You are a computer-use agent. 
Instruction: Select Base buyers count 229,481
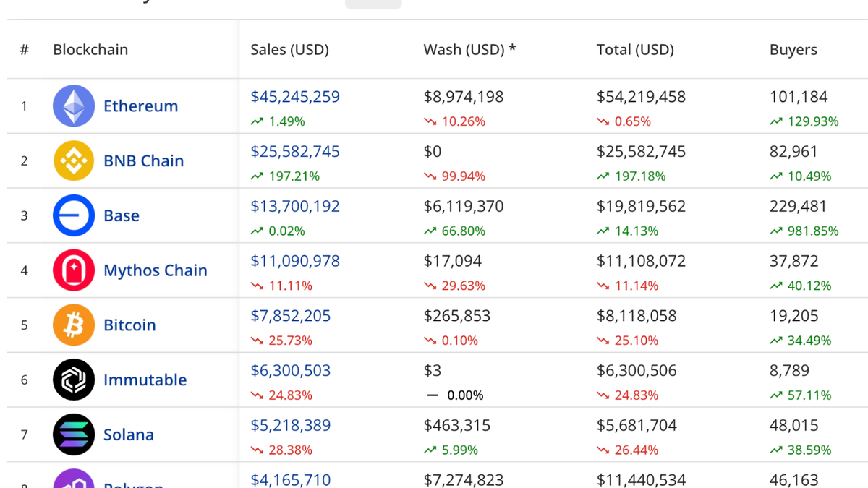[x=799, y=206]
